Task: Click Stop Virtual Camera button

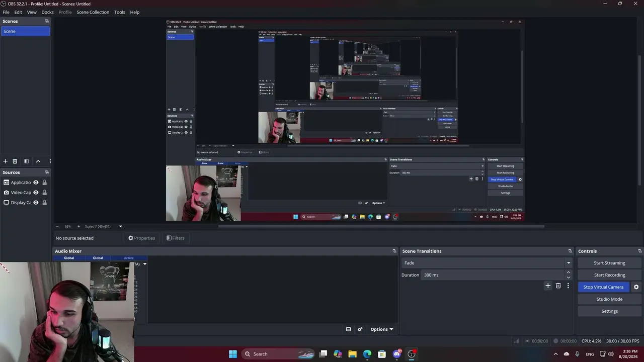Action: (603, 287)
